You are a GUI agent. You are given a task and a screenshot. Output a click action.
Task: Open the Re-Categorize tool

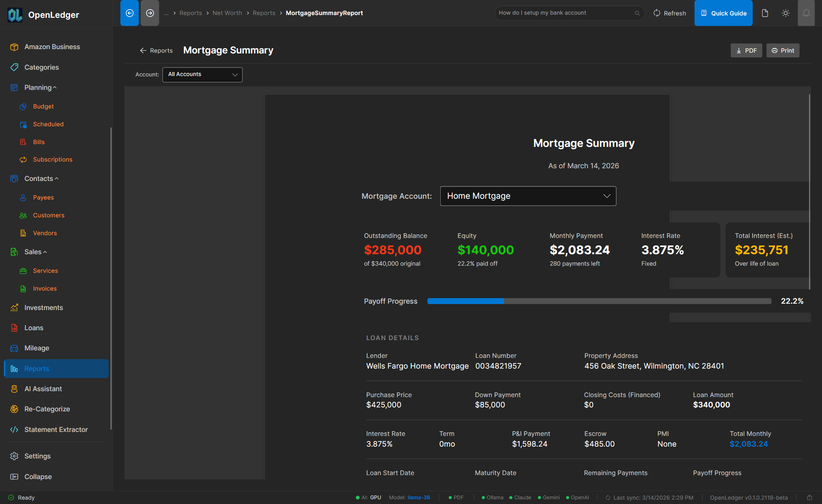pos(47,409)
